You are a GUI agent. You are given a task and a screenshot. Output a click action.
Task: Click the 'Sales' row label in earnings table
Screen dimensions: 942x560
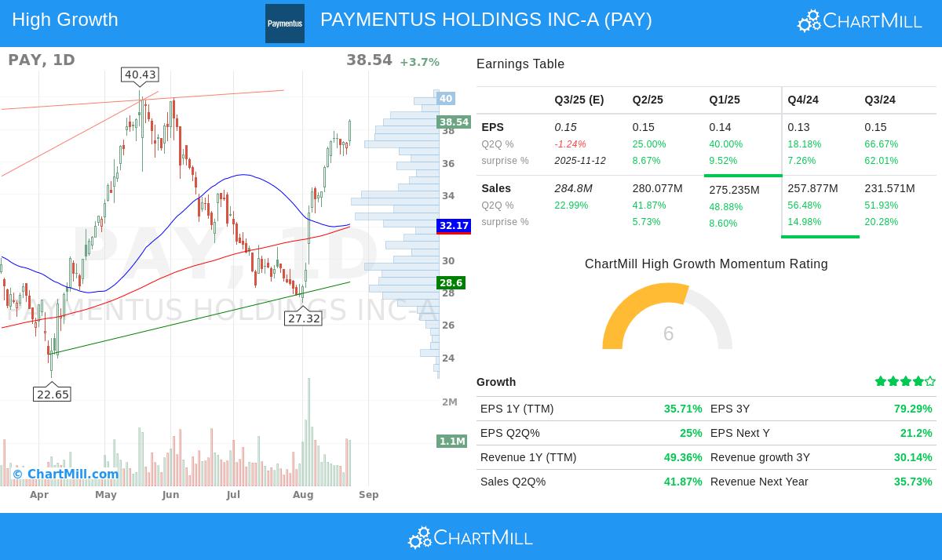(x=496, y=188)
